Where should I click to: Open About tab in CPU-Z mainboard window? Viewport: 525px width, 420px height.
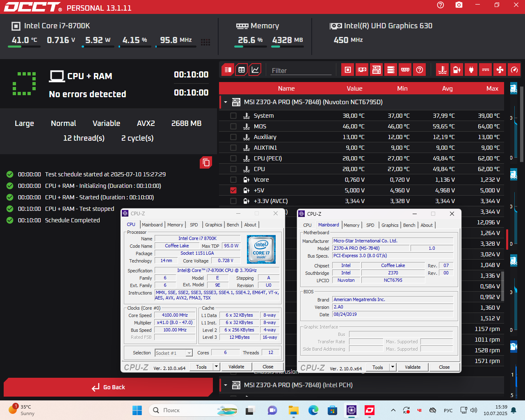pyautogui.click(x=427, y=225)
